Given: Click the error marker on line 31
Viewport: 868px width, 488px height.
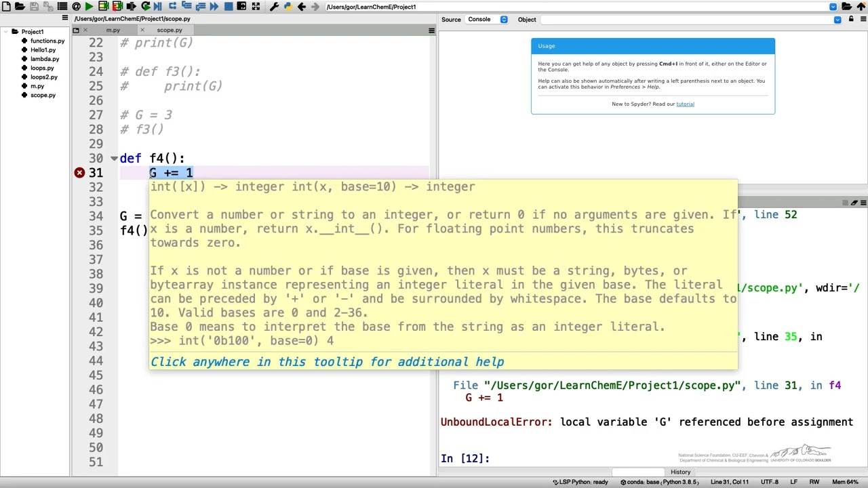Looking at the screenshot, I should click(79, 173).
